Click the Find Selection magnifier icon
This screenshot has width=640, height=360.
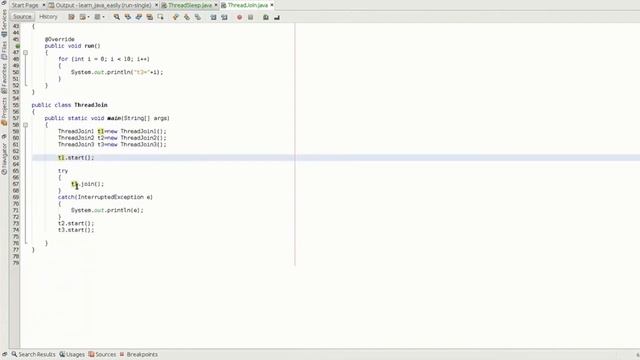(x=117, y=17)
